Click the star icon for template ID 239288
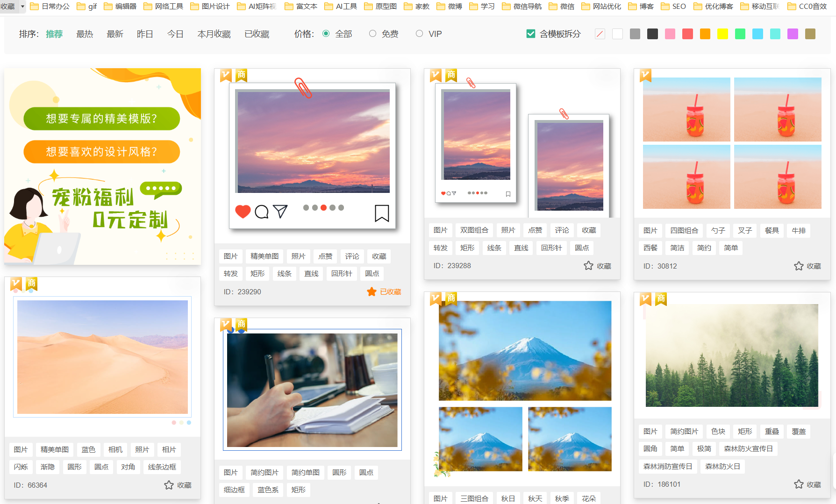This screenshot has width=836, height=504. click(x=588, y=266)
